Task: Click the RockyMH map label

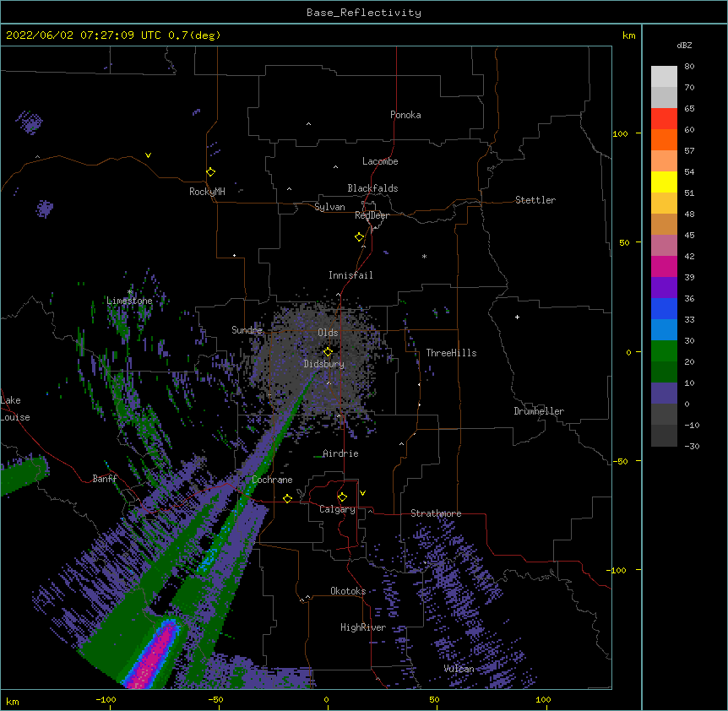Action: click(207, 192)
